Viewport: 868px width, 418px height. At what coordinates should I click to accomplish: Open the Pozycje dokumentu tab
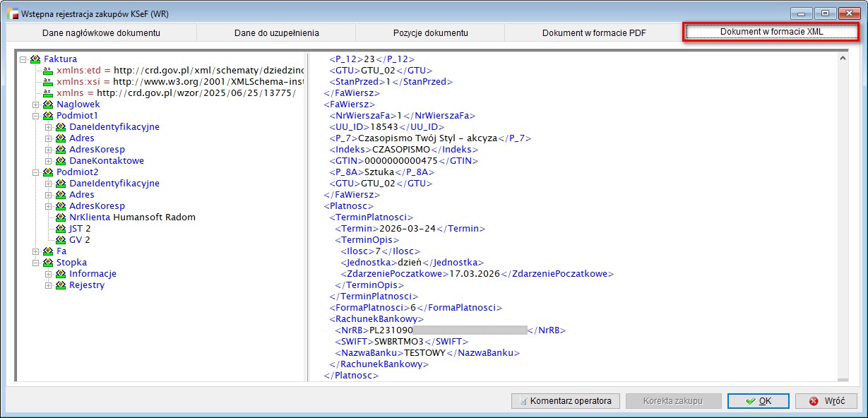[x=430, y=33]
